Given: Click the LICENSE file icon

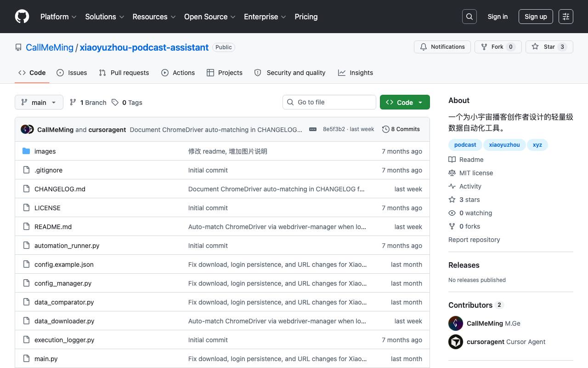Looking at the screenshot, I should click(26, 208).
